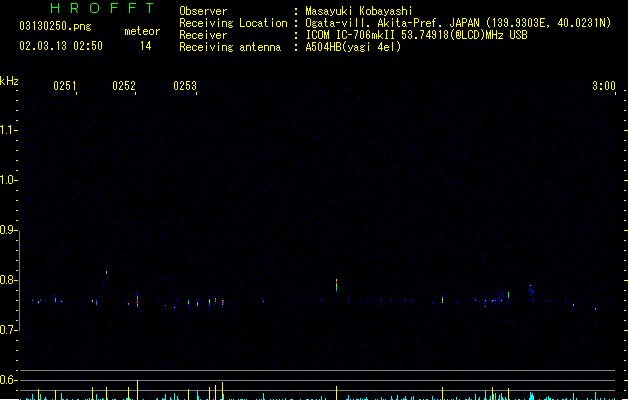Click the 0.6 kHz axis label
The width and height of the screenshot is (629, 400).
pos(8,380)
